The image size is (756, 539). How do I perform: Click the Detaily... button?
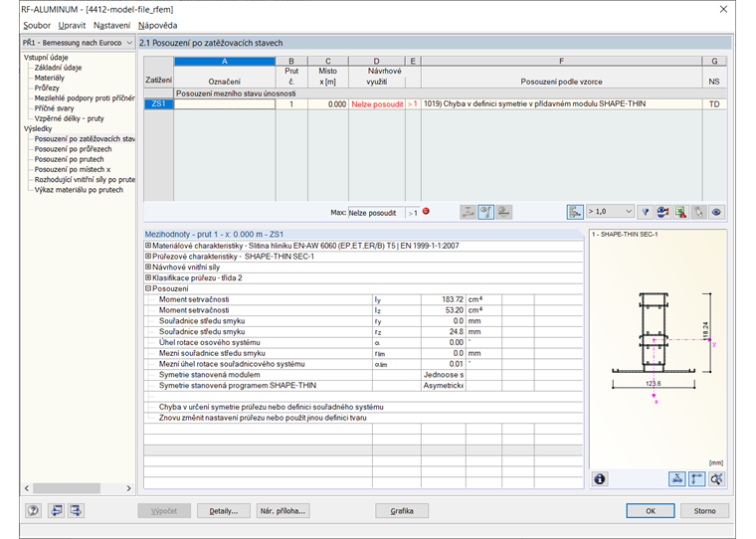click(x=223, y=511)
